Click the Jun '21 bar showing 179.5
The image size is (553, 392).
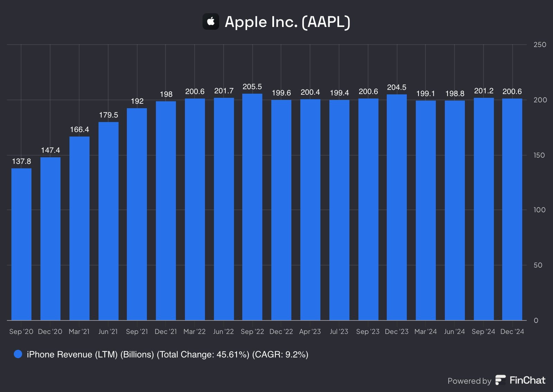coord(109,221)
